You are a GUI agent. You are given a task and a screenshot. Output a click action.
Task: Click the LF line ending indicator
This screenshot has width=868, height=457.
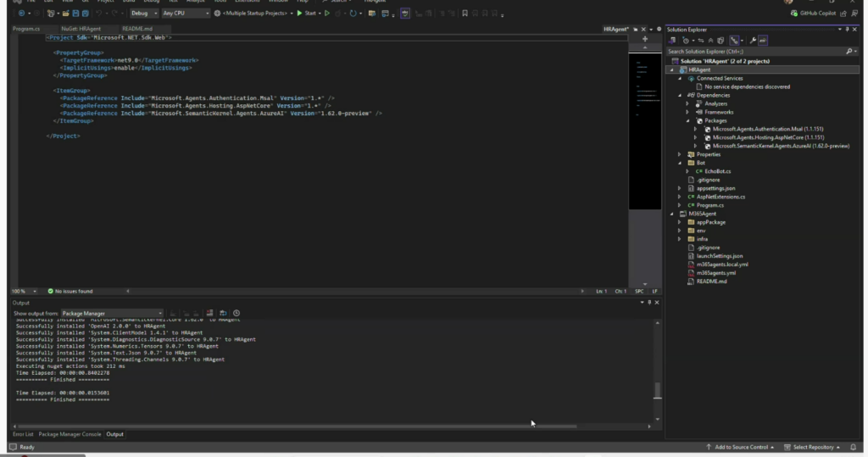[655, 292]
